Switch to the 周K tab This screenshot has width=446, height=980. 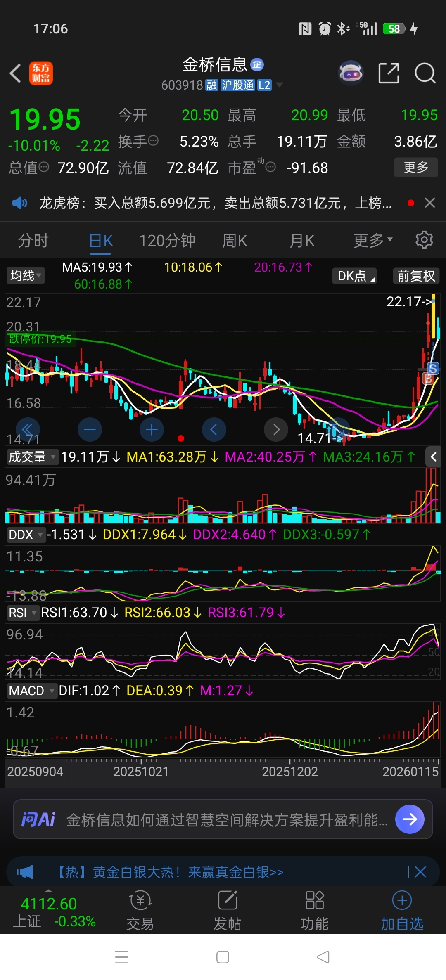click(235, 240)
